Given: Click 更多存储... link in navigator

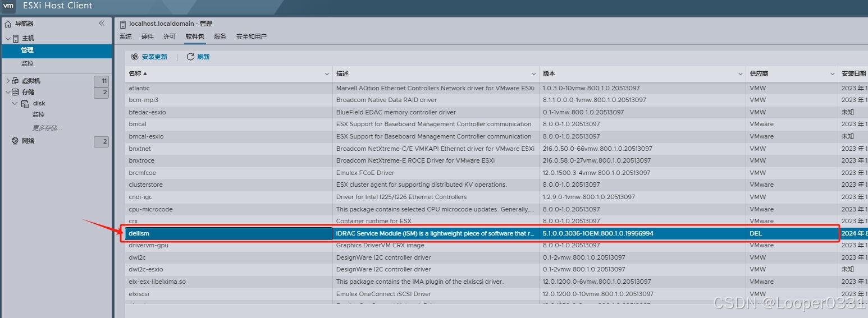Looking at the screenshot, I should [x=47, y=128].
